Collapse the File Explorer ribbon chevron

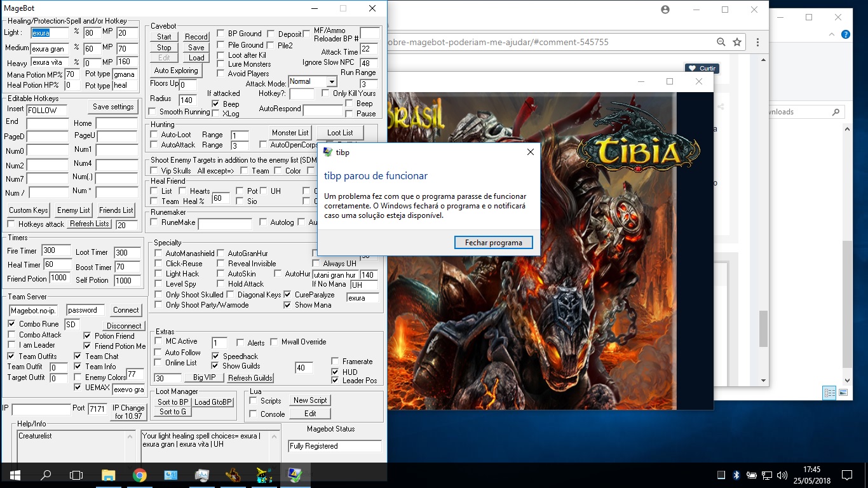(831, 34)
